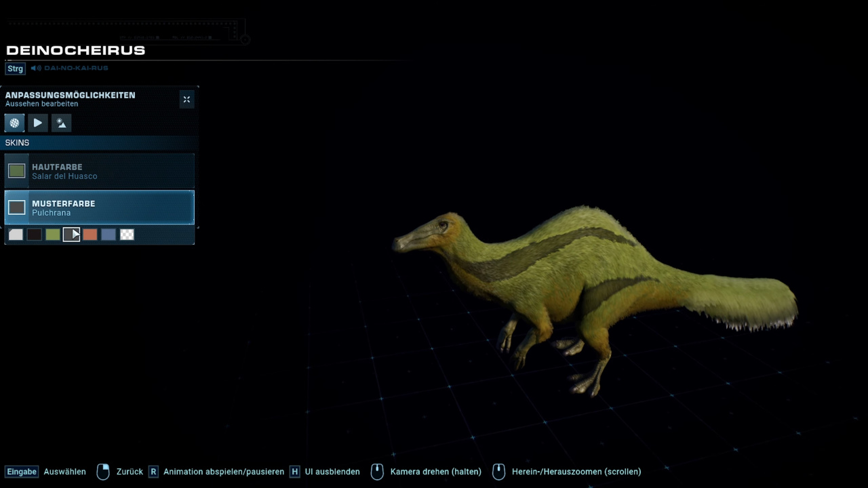Pick the green pattern color swatch

(x=53, y=235)
